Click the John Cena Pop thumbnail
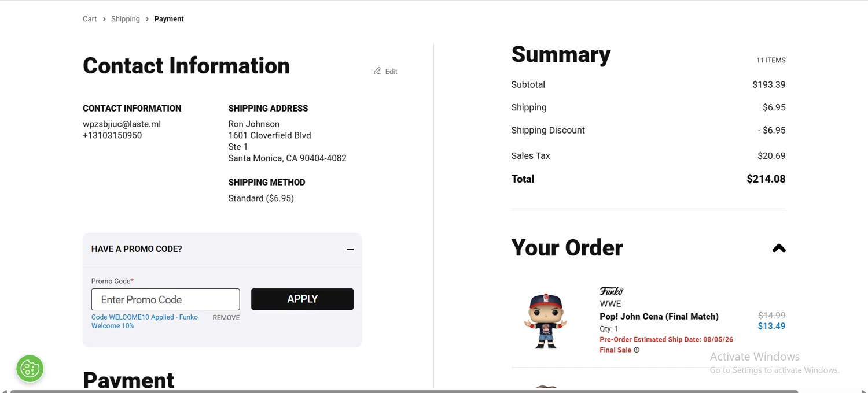The image size is (868, 393). click(545, 321)
